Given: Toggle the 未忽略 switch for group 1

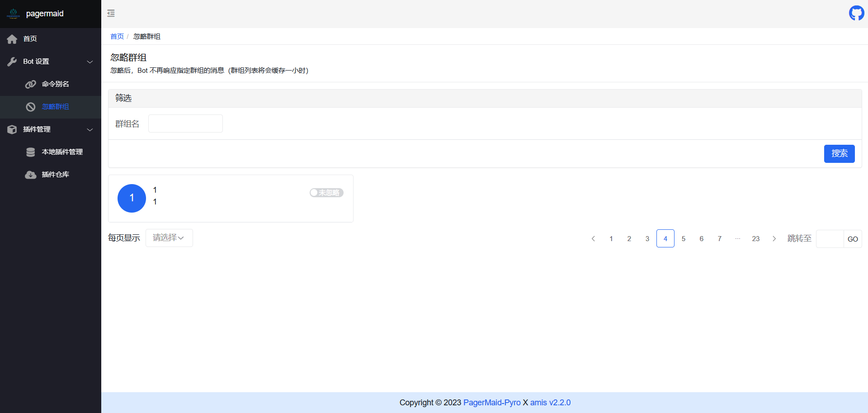Looking at the screenshot, I should click(326, 193).
